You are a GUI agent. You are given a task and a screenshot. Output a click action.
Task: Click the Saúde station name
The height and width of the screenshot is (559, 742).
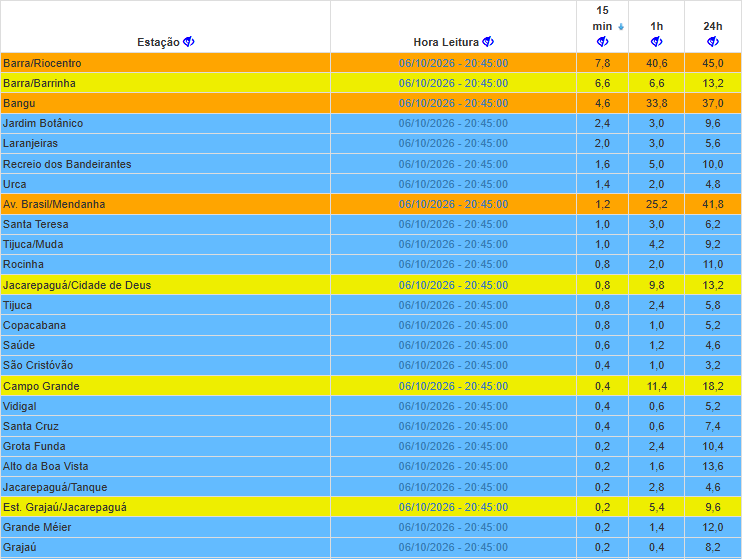(19, 345)
